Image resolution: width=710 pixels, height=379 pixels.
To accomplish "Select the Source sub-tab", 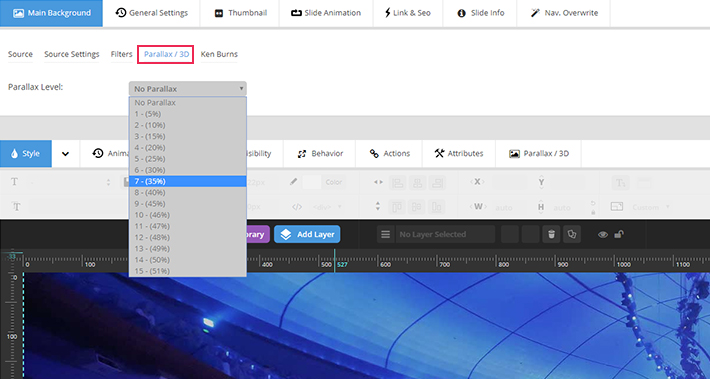I will click(20, 54).
